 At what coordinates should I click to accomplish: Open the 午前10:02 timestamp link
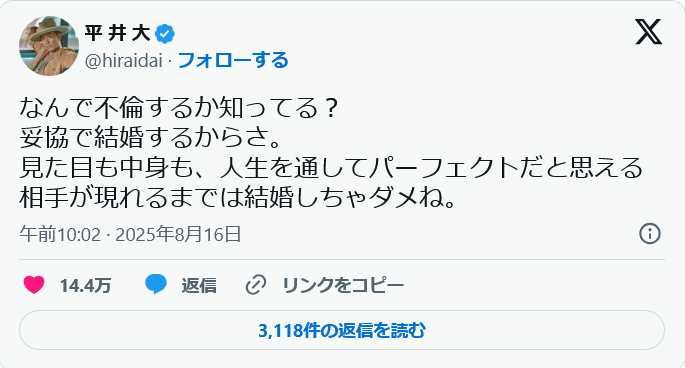click(60, 234)
